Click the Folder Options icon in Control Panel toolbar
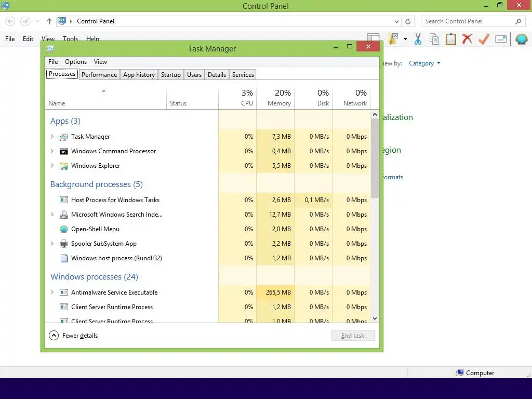This screenshot has width=532, height=399. tap(393, 39)
